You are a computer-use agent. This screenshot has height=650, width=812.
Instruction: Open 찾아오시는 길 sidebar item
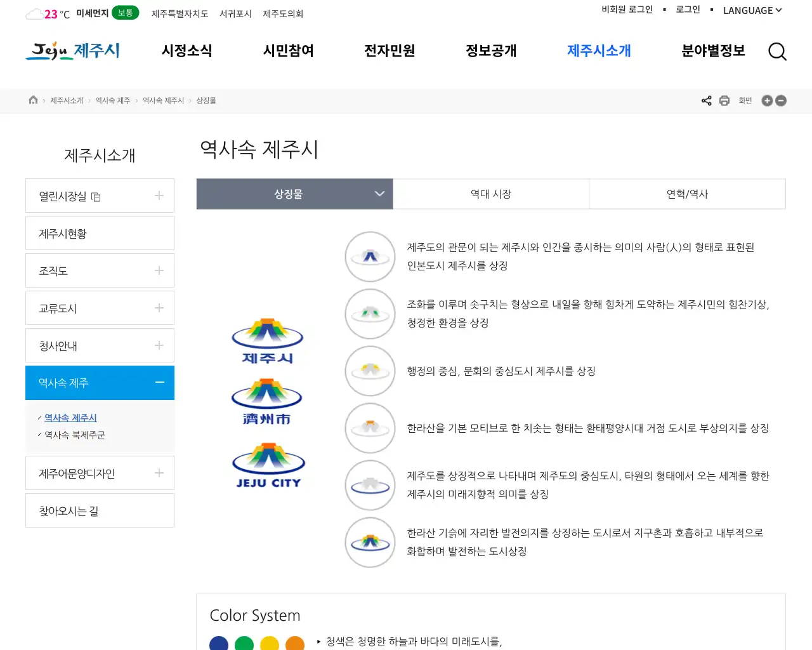(x=100, y=510)
